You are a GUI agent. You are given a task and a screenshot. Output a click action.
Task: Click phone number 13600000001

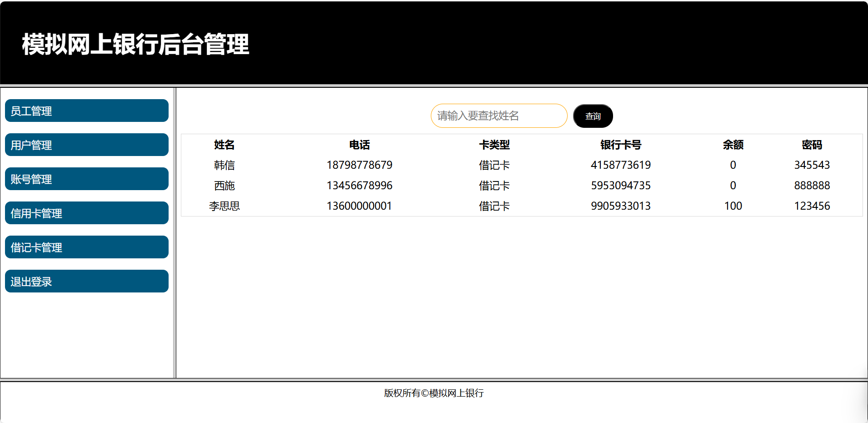point(359,206)
